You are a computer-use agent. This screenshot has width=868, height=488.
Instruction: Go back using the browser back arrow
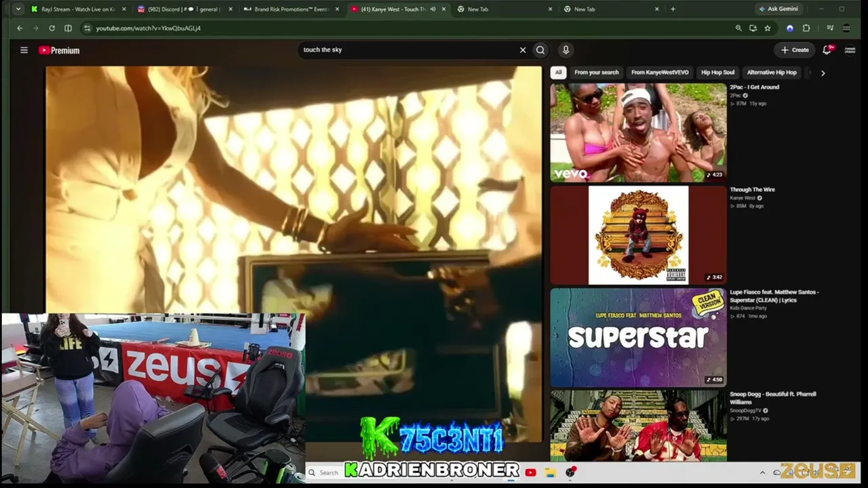pos(20,28)
